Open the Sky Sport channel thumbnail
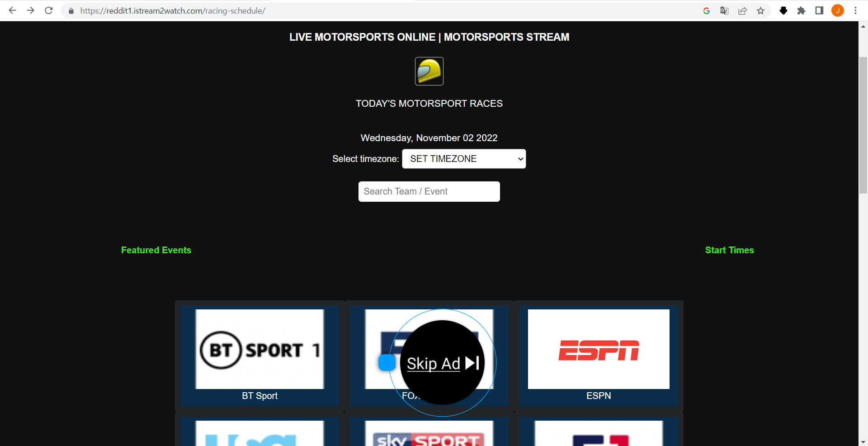Screen dimensions: 868x446 (429, 433)
